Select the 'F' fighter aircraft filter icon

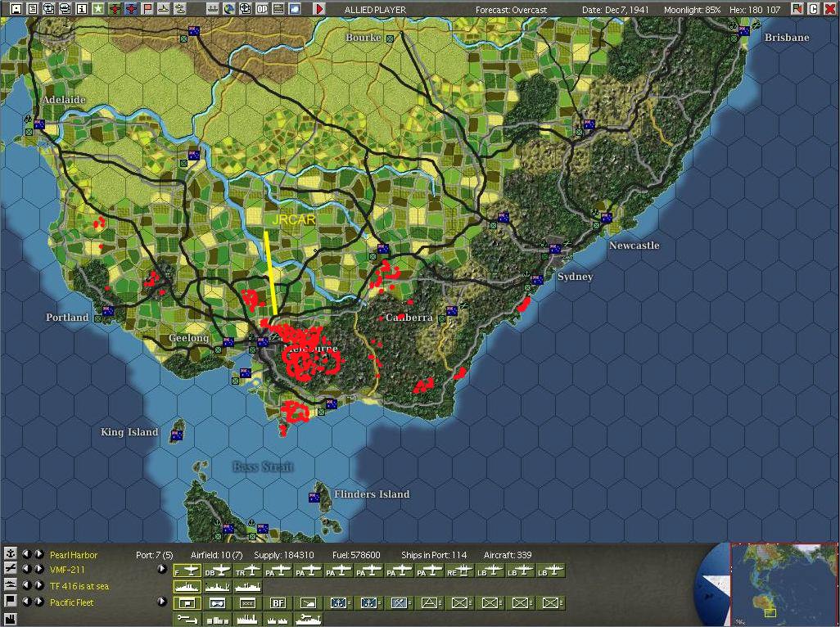(187, 571)
